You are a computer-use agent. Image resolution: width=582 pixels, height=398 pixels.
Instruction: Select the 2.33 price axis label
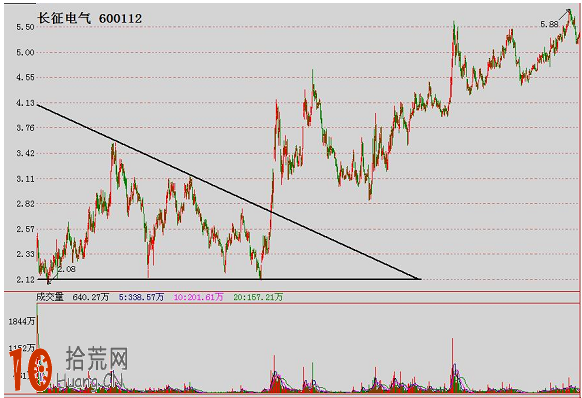point(25,254)
